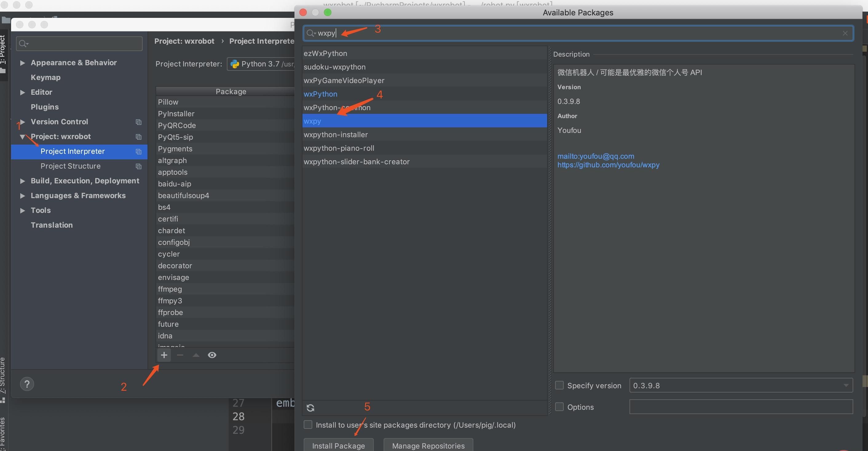Image resolution: width=868 pixels, height=451 pixels.
Task: Collapse the Project: wxrobot section
Action: (22, 137)
